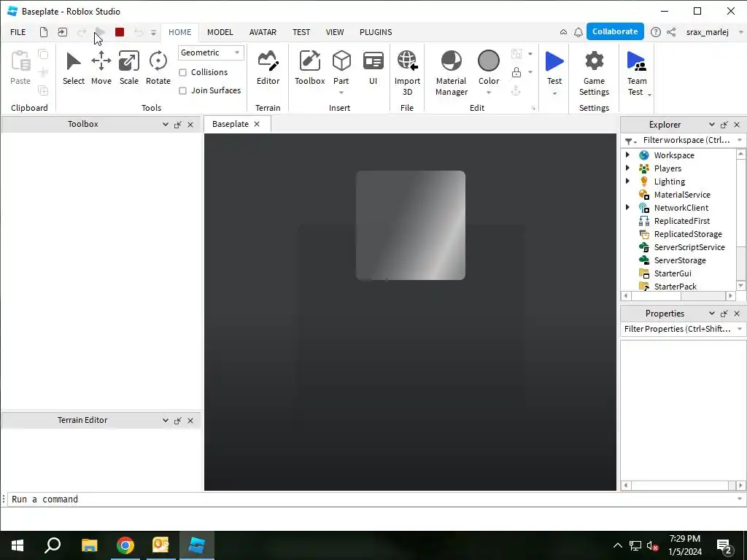Image resolution: width=747 pixels, height=560 pixels.
Task: Open the FILE menu
Action: [18, 32]
